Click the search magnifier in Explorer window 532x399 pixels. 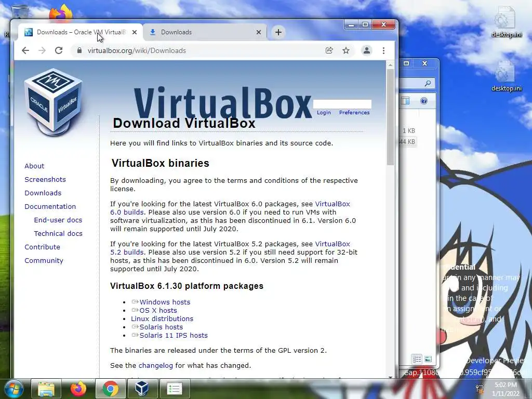[428, 83]
